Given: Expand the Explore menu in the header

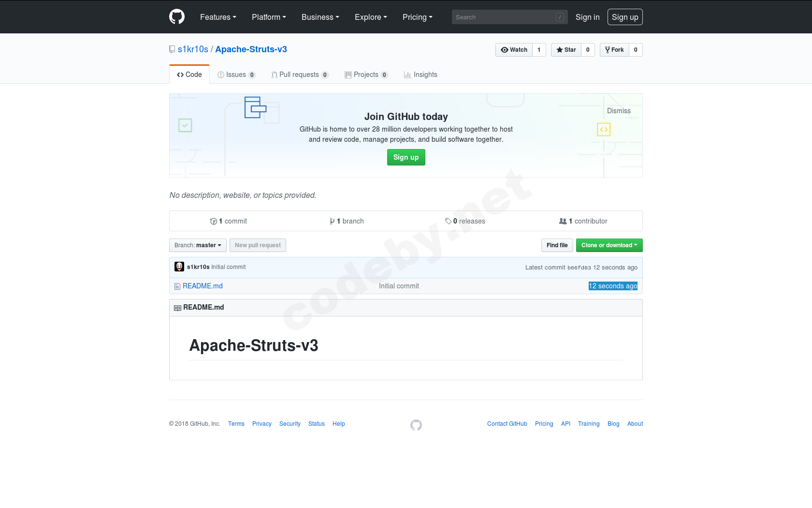Looking at the screenshot, I should point(370,17).
